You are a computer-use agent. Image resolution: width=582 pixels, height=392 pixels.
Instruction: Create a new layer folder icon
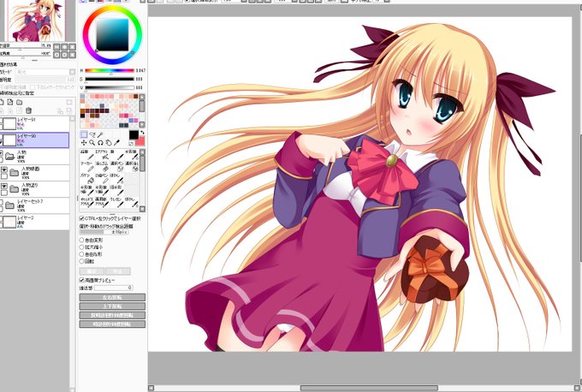click(20, 102)
